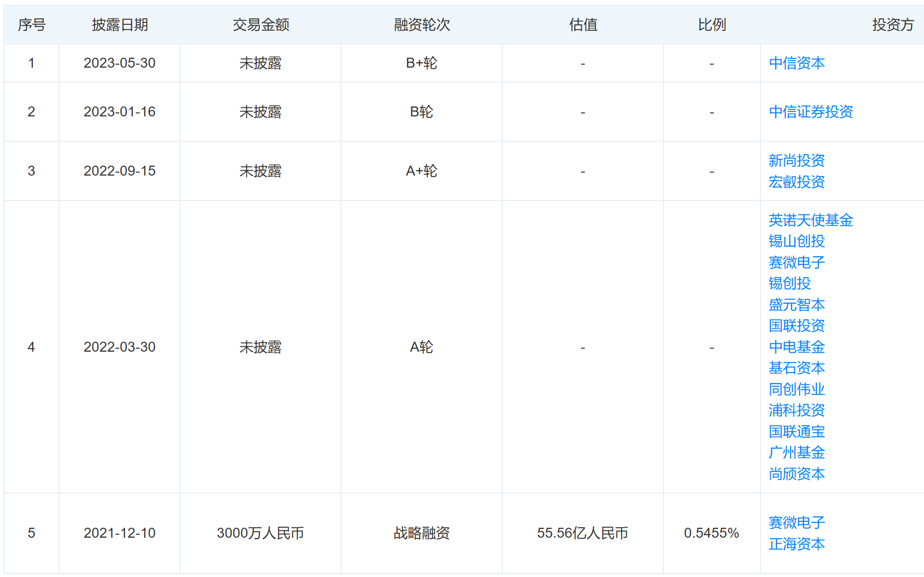Select 未披露 in the 2022-09-15 row
The image size is (924, 577).
(261, 171)
